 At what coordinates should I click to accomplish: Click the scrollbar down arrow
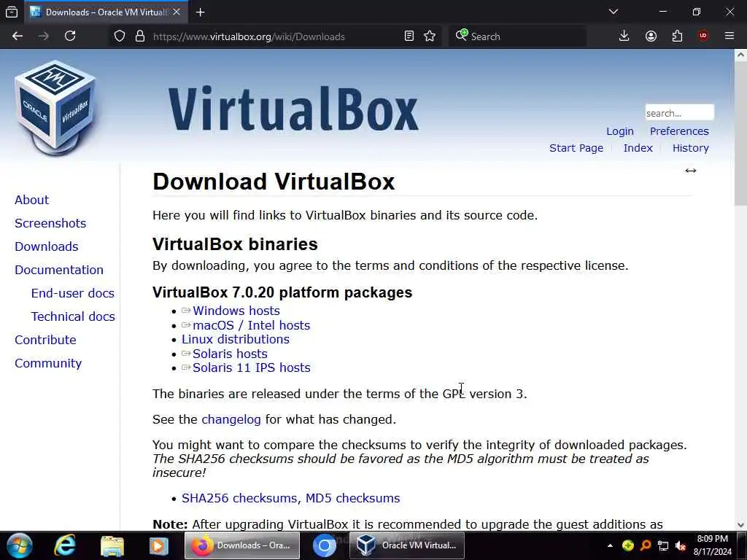740,525
